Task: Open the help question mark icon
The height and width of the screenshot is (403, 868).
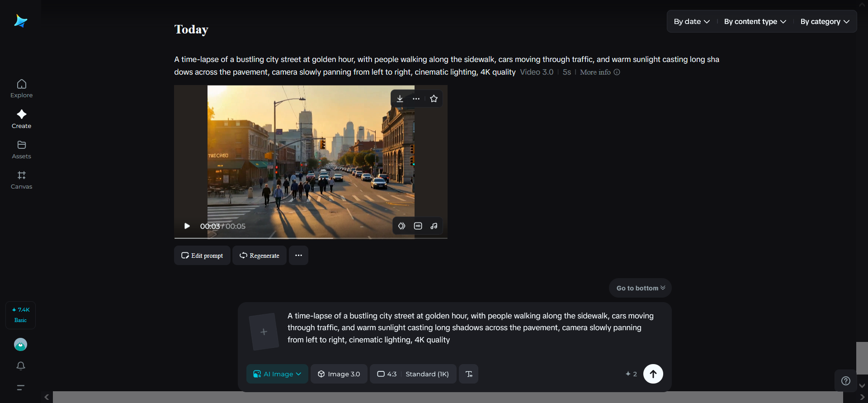Action: pos(845,381)
